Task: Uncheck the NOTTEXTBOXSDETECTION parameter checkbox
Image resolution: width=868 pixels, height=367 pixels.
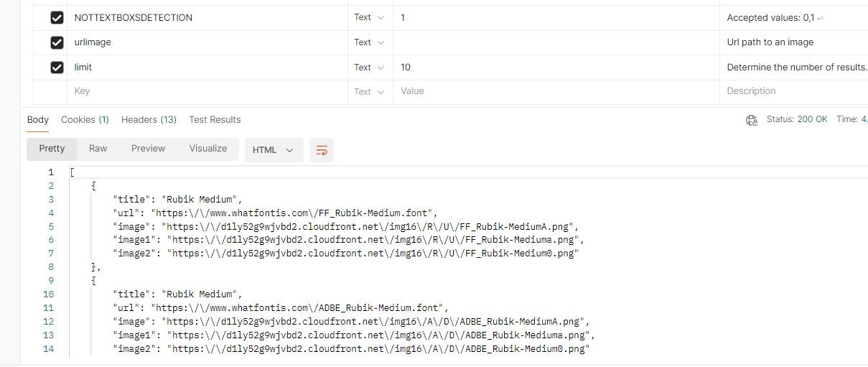Action: [x=57, y=18]
